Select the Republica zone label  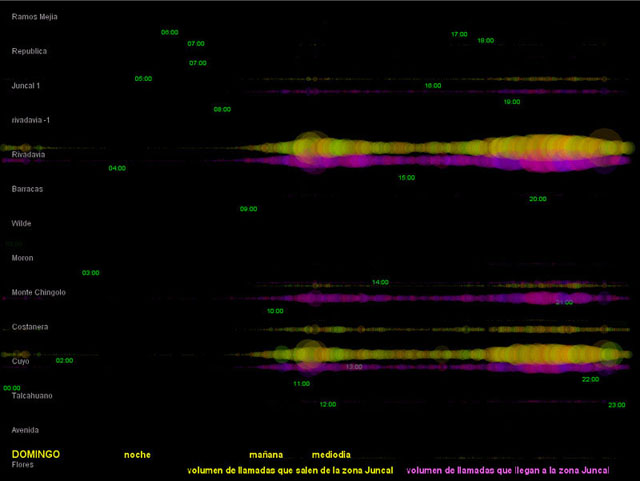click(x=29, y=51)
